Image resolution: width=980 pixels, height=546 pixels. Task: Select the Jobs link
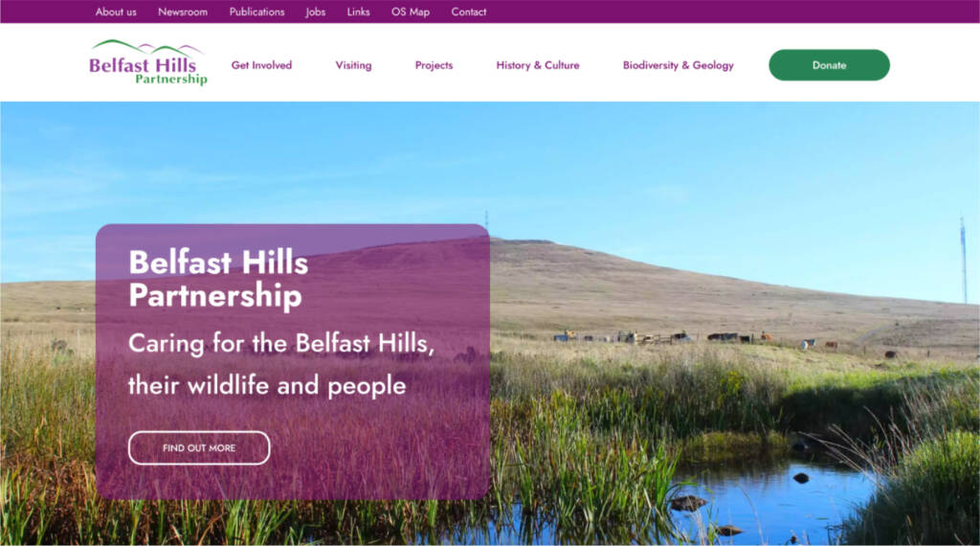[x=316, y=11]
